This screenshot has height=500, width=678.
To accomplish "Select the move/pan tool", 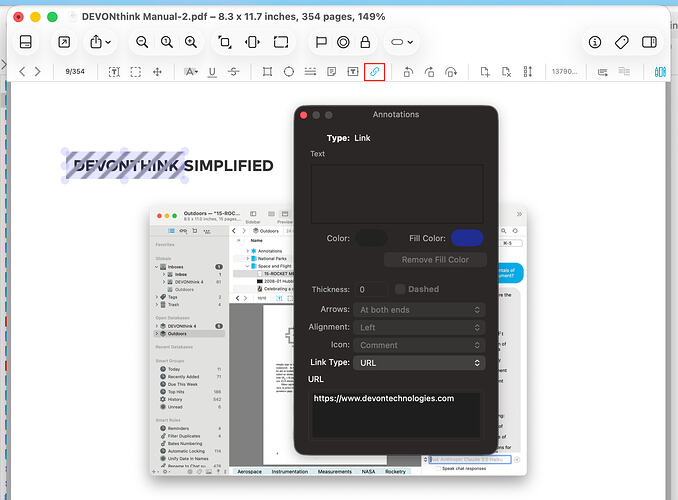I will coord(157,72).
